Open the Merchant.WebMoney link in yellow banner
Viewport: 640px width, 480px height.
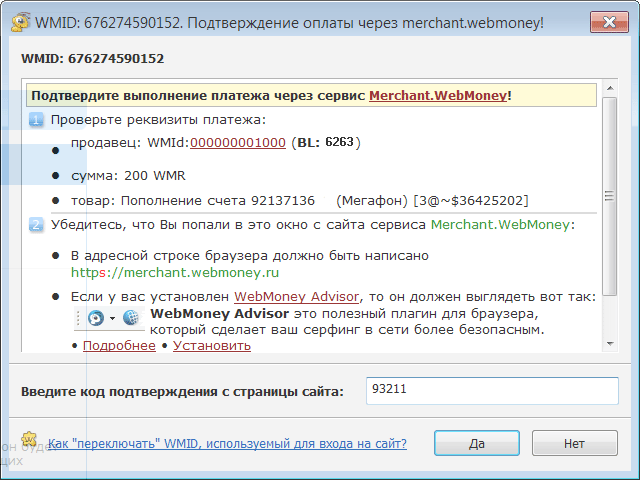(438, 96)
